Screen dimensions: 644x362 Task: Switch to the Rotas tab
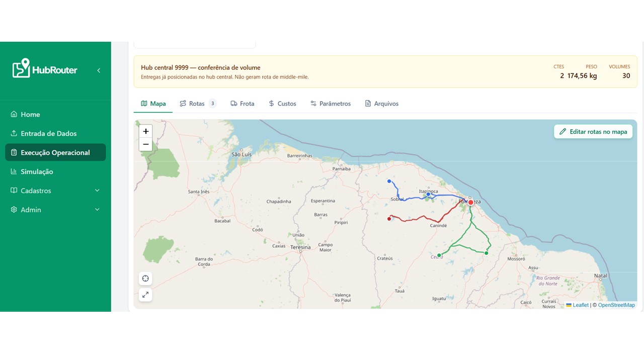click(x=198, y=104)
